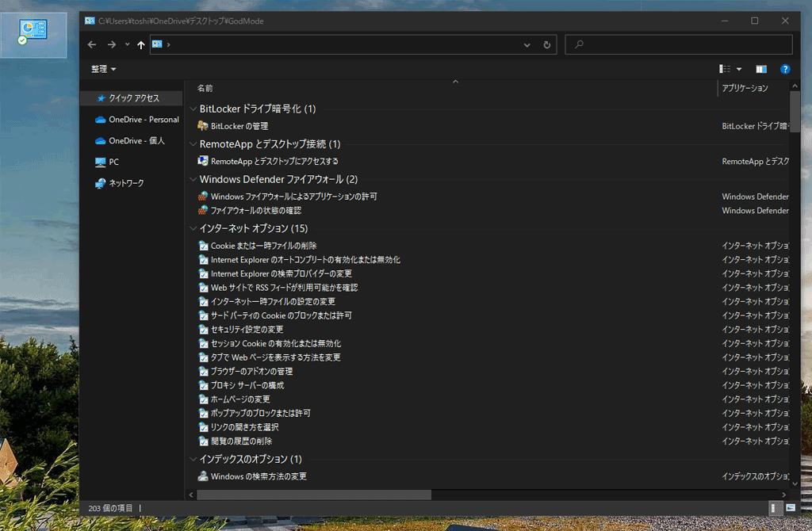
Task: Collapse the インデックスのオプション group
Action: click(x=193, y=459)
